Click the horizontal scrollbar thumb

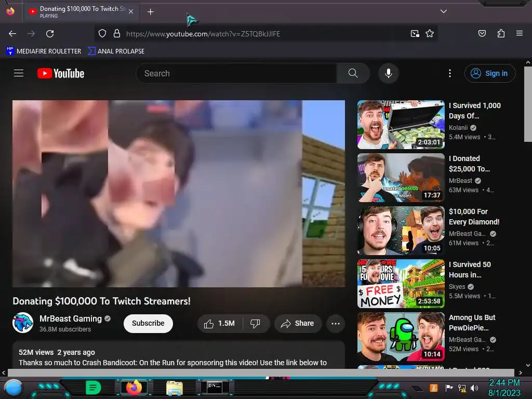click(x=261, y=373)
